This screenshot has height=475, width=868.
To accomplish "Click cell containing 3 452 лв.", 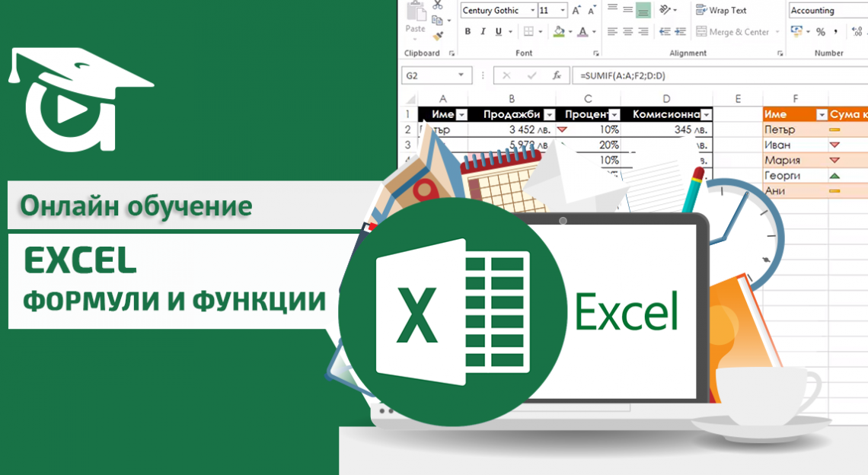I will tap(512, 129).
